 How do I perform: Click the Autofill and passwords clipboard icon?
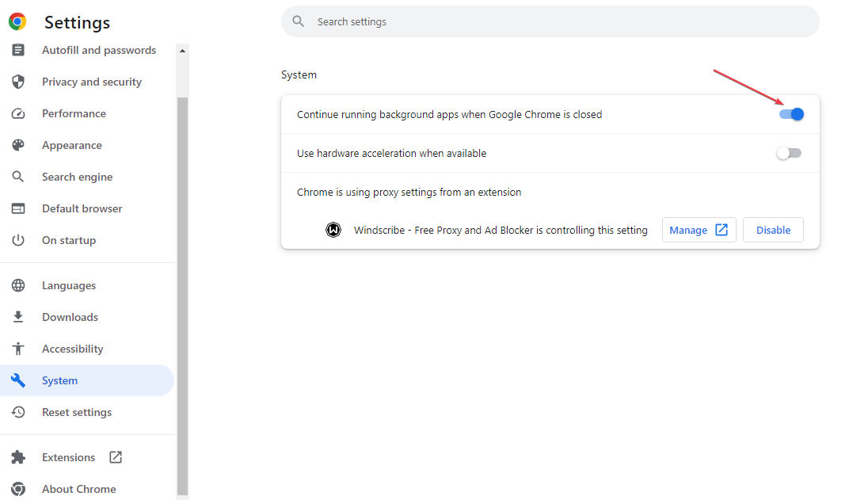(x=18, y=50)
